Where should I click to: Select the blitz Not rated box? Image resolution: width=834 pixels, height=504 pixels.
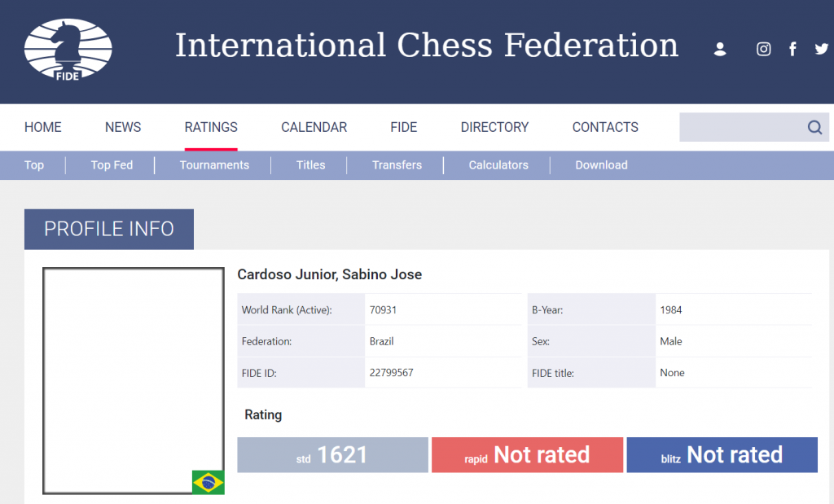(722, 455)
